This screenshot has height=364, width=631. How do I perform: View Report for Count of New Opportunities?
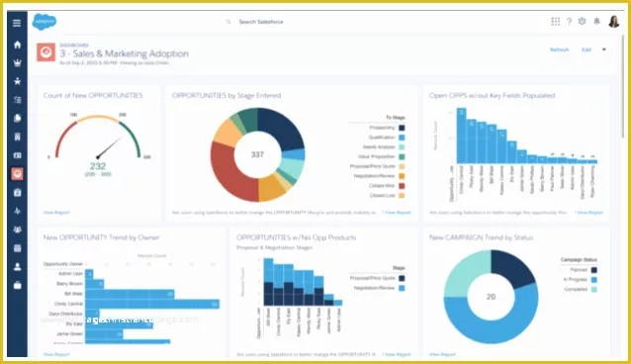[56, 213]
